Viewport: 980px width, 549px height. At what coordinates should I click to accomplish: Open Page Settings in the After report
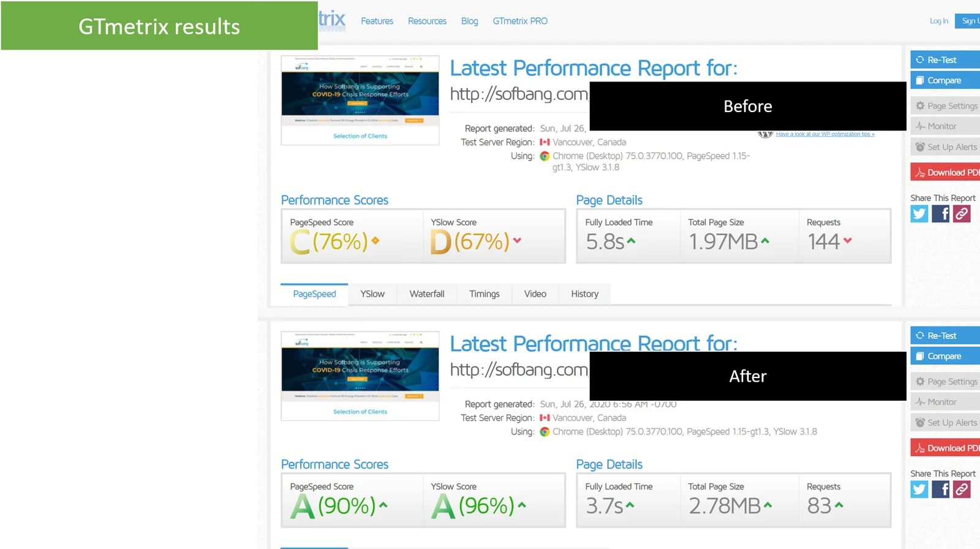tap(945, 381)
